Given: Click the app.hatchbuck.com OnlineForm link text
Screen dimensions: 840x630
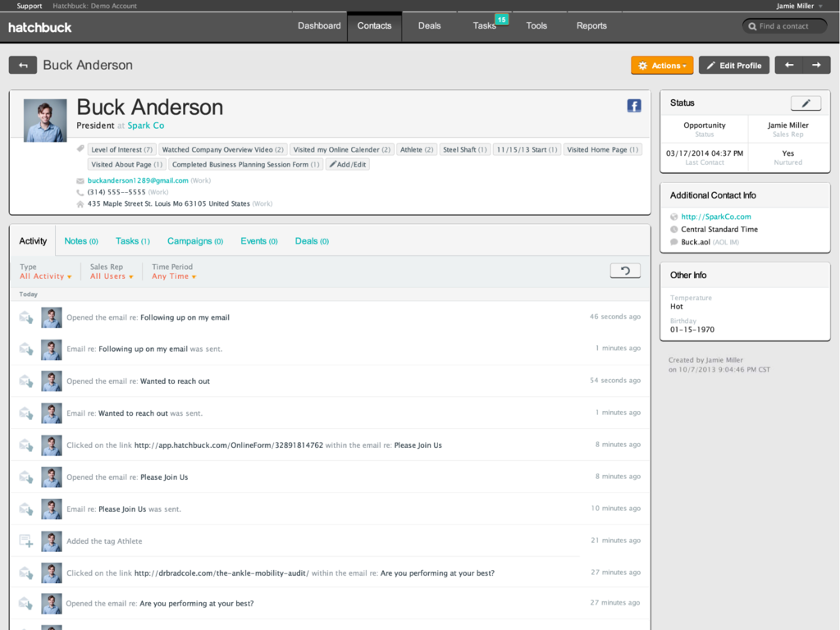Looking at the screenshot, I should (x=229, y=445).
